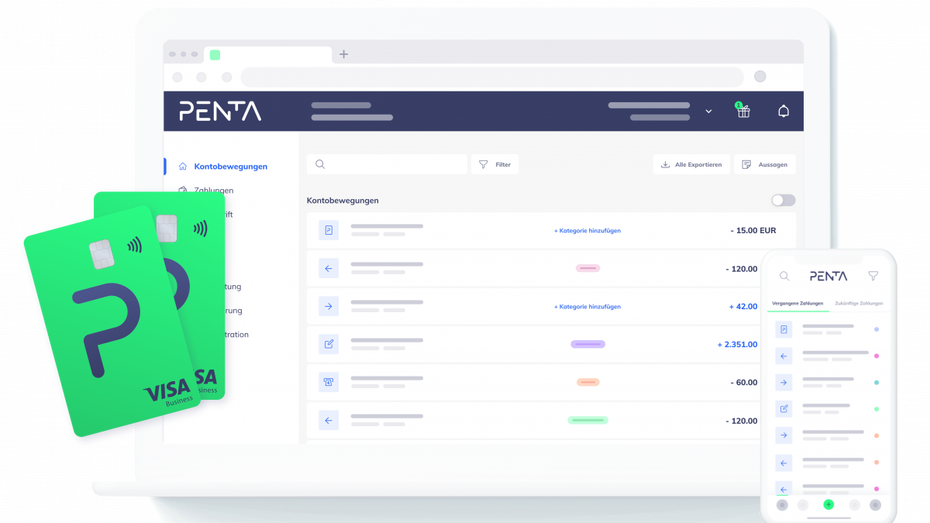Select the Vergangene Zahlungen tab on the phone
Viewport: 930px width, 523px height.
point(798,303)
